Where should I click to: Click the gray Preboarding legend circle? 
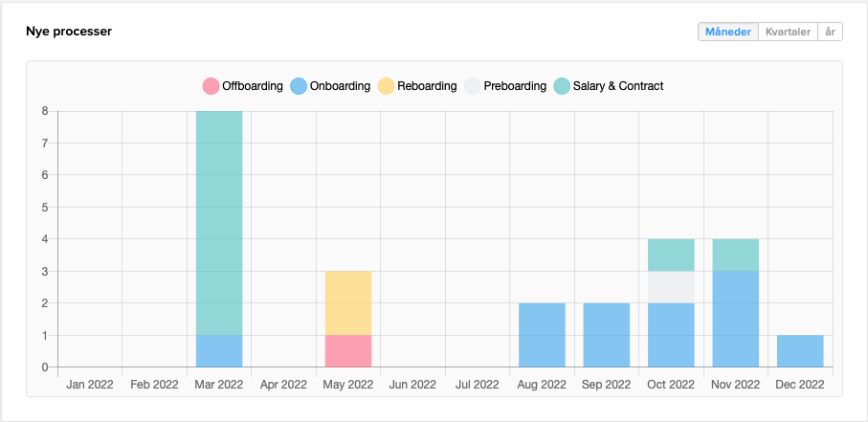pyautogui.click(x=473, y=86)
